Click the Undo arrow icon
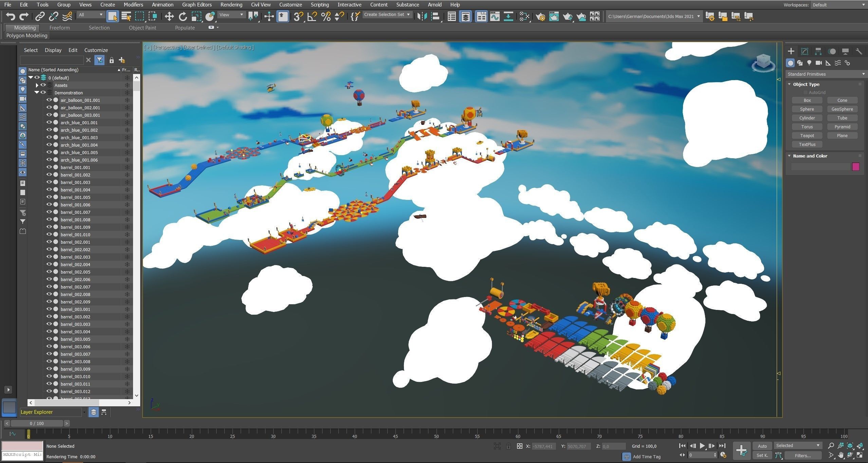 tap(11, 16)
